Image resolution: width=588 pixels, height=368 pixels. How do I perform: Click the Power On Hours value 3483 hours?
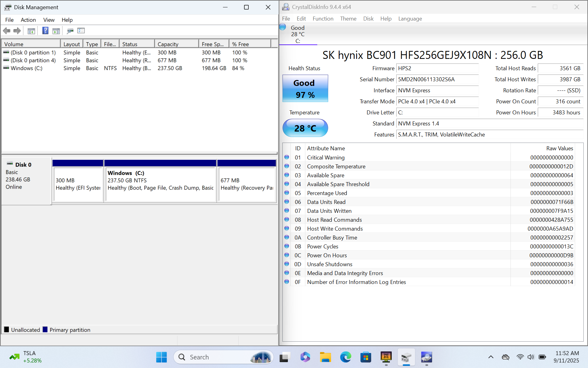tap(560, 113)
